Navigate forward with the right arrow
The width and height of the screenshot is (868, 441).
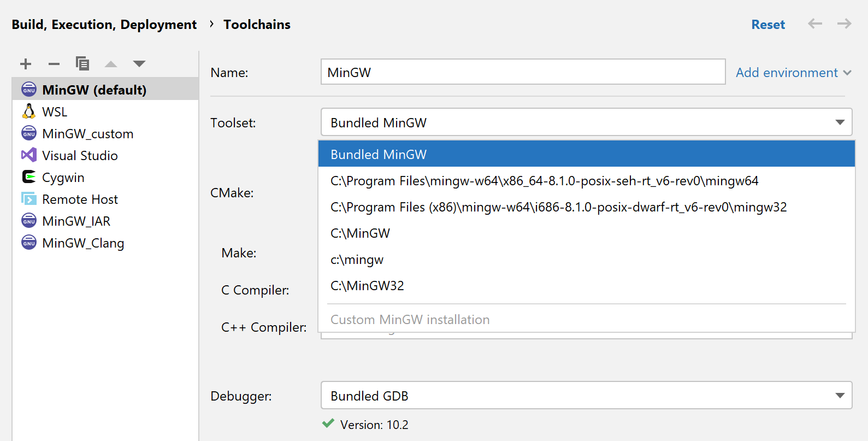coord(844,23)
